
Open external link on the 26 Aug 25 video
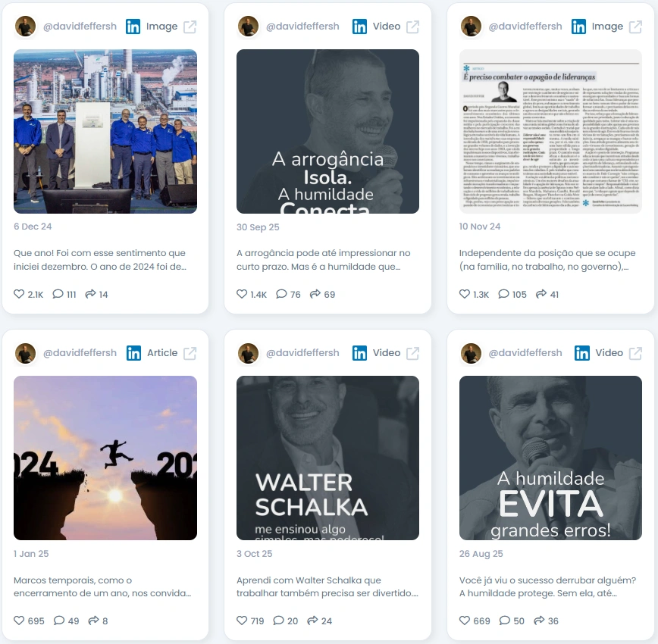click(636, 353)
